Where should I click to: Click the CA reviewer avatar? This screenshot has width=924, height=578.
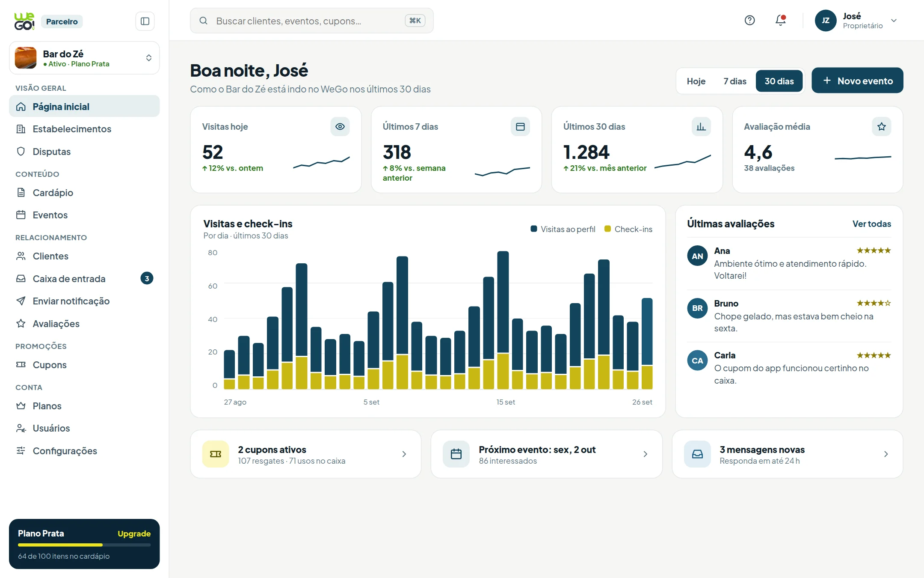point(697,361)
